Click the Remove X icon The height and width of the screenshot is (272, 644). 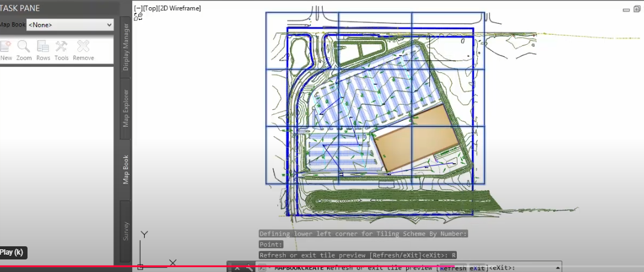coord(83,47)
